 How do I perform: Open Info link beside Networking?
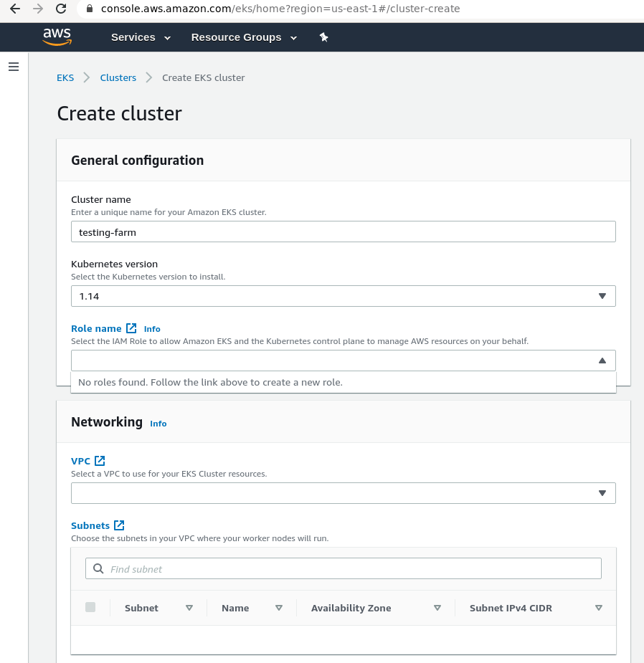[158, 424]
